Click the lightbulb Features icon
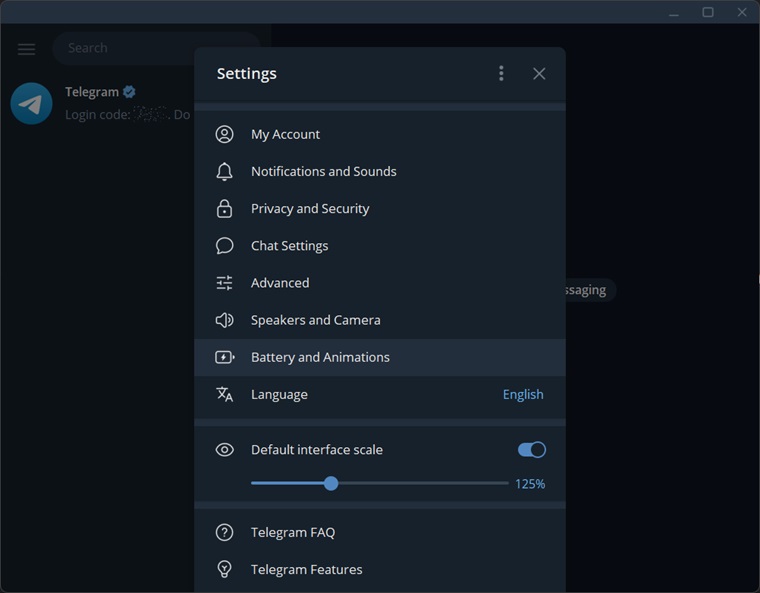The width and height of the screenshot is (760, 593). pos(224,569)
